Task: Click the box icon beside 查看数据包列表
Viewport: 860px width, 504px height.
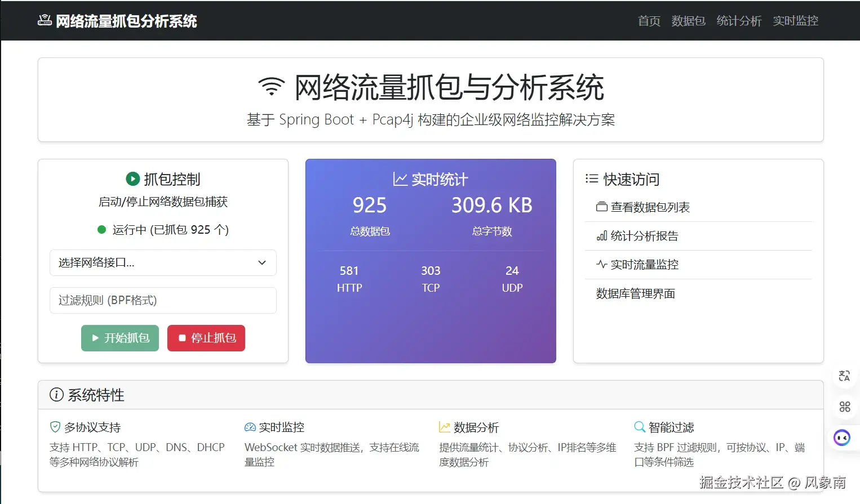Action: coord(602,207)
